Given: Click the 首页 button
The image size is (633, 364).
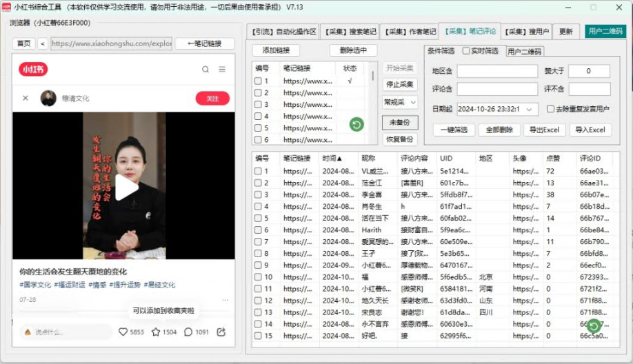Looking at the screenshot, I should pyautogui.click(x=23, y=43).
